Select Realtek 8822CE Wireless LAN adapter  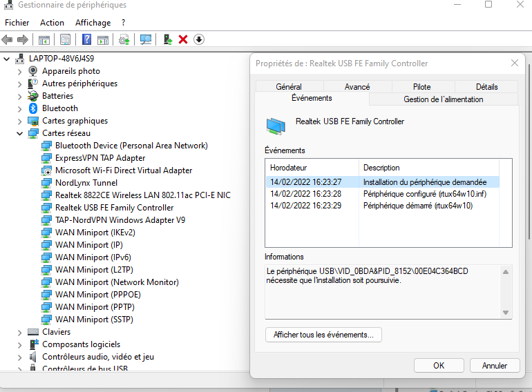point(143,195)
